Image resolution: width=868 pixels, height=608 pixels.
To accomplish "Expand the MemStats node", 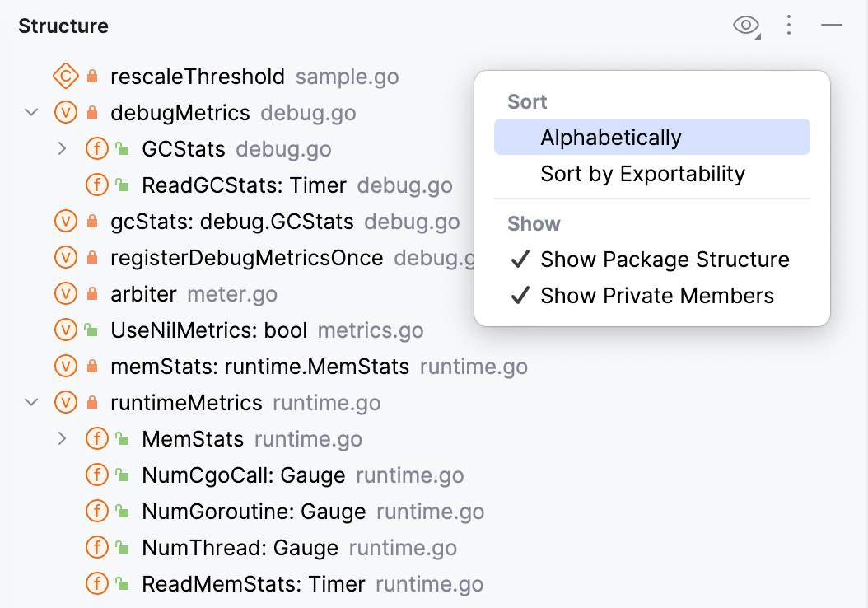I will pos(63,439).
